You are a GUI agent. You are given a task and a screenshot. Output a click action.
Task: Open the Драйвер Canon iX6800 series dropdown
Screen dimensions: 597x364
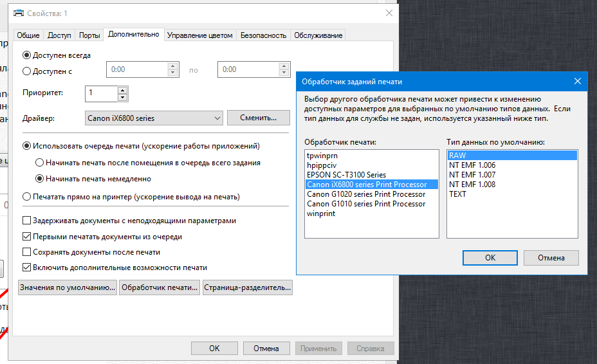[154, 118]
